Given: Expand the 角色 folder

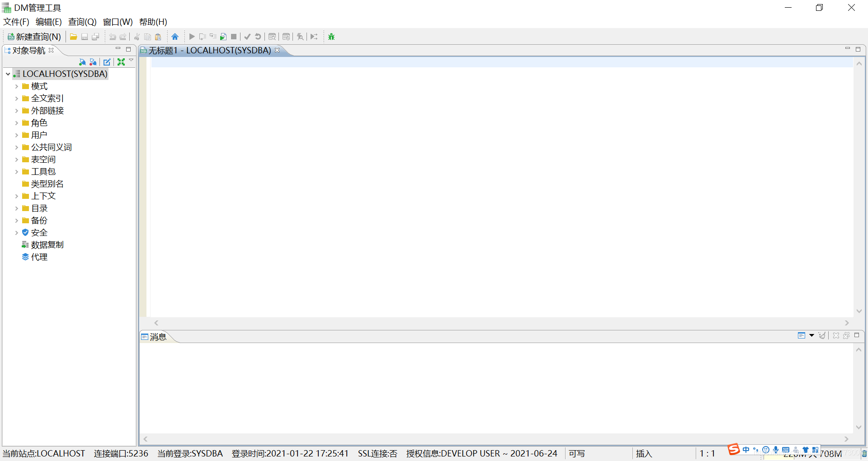Looking at the screenshot, I should 16,122.
